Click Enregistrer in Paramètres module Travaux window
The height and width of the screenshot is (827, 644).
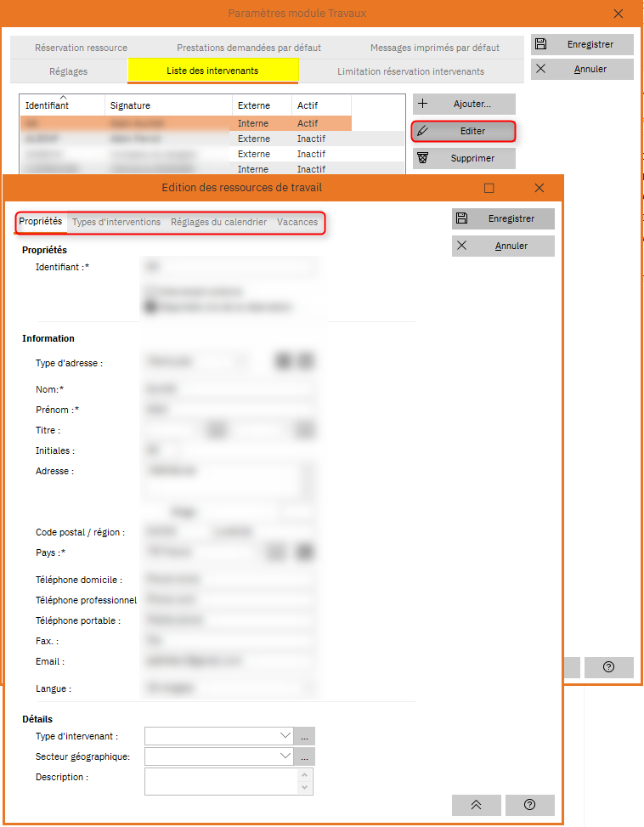(582, 44)
